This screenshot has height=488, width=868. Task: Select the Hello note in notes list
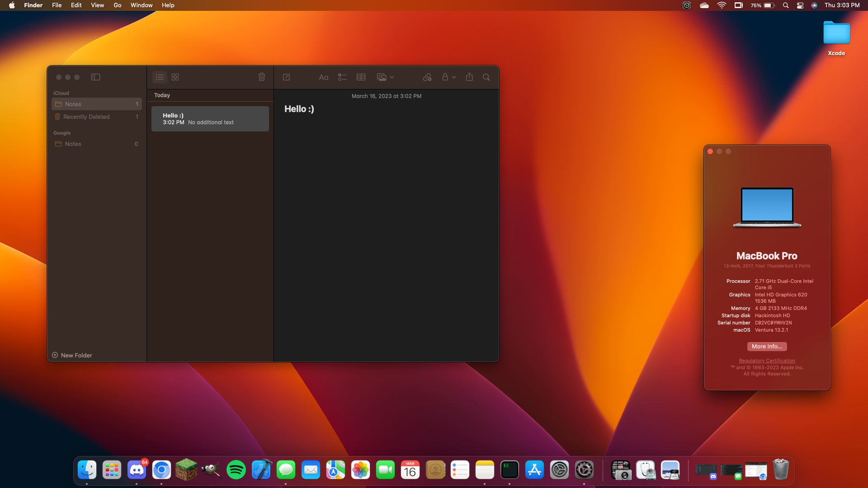(210, 118)
